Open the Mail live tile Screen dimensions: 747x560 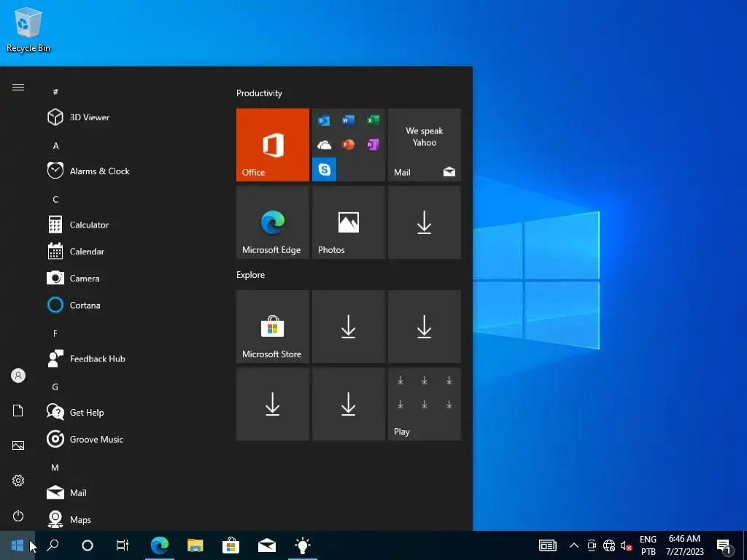(x=425, y=145)
